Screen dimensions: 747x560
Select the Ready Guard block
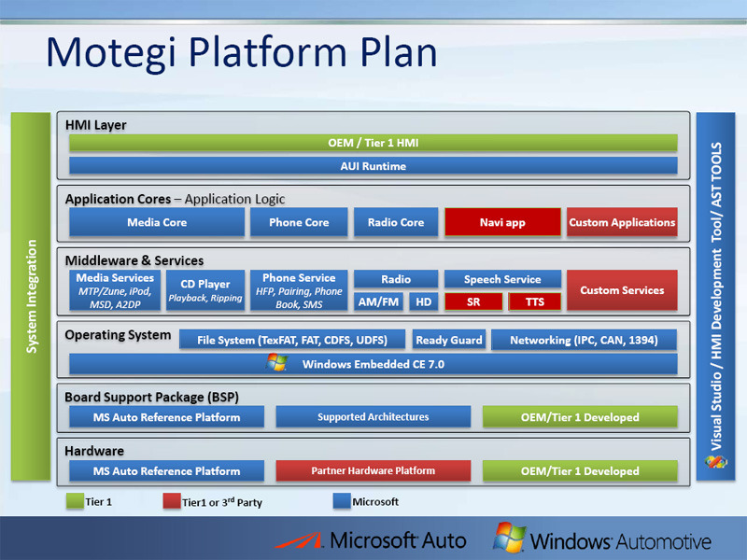click(449, 340)
